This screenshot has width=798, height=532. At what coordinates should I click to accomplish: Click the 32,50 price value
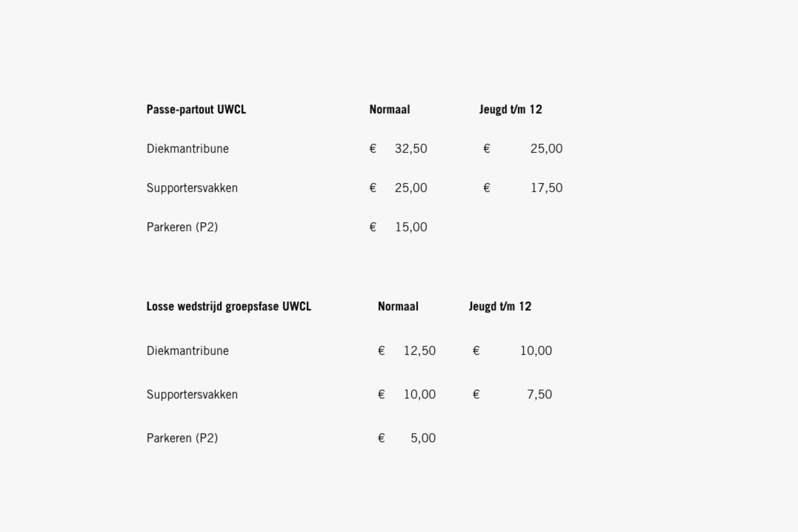(x=411, y=149)
